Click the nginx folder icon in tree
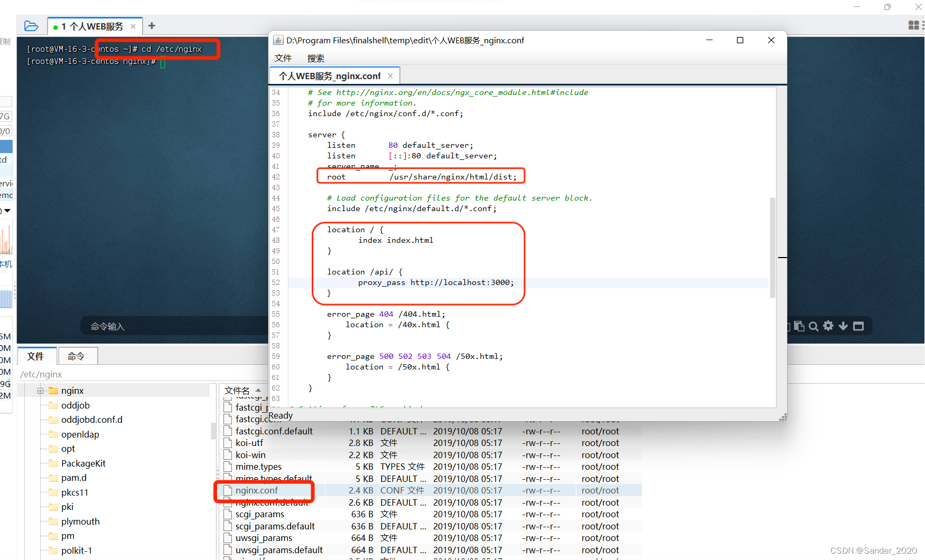 [x=53, y=391]
